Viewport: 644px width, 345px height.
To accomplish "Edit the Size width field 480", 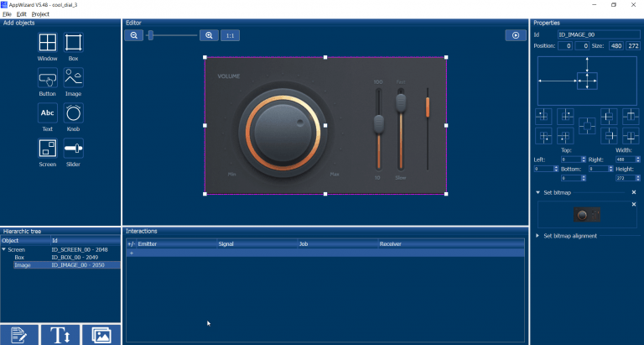I will click(616, 46).
